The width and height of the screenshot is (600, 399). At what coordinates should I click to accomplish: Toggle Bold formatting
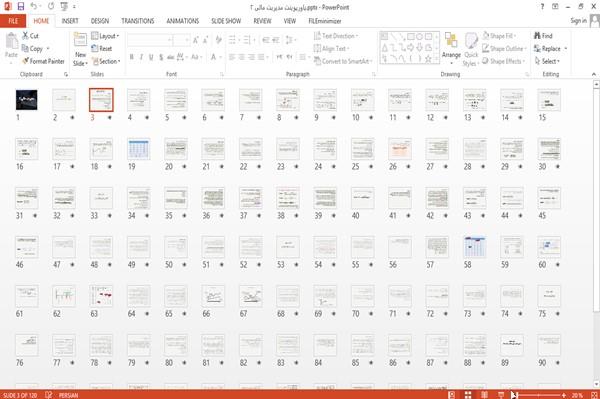click(x=132, y=57)
